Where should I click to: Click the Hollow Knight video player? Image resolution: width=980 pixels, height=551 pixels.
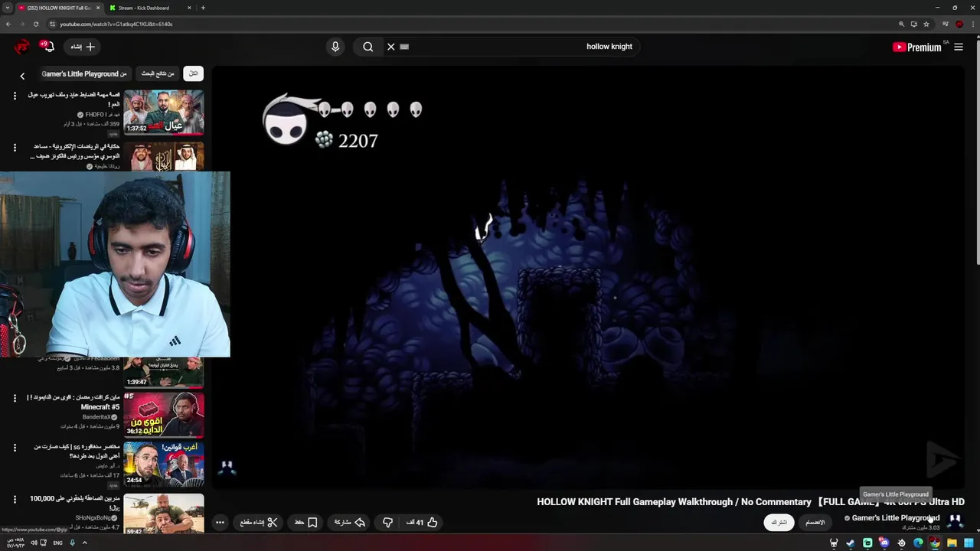point(587,277)
